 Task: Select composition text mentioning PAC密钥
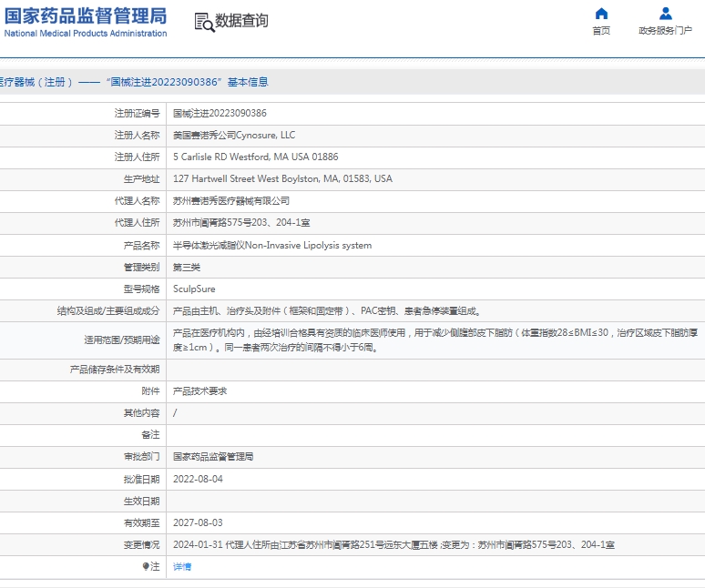click(327, 311)
